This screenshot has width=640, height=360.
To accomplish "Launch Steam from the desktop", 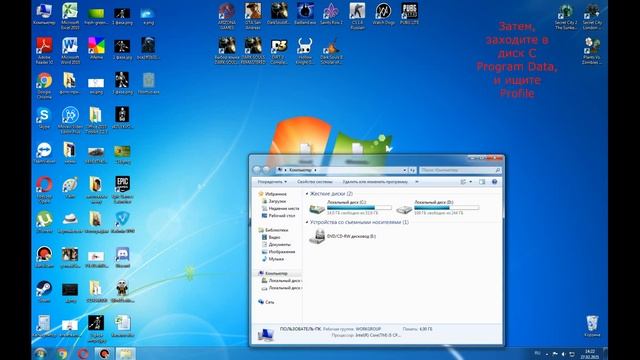I will (x=44, y=292).
